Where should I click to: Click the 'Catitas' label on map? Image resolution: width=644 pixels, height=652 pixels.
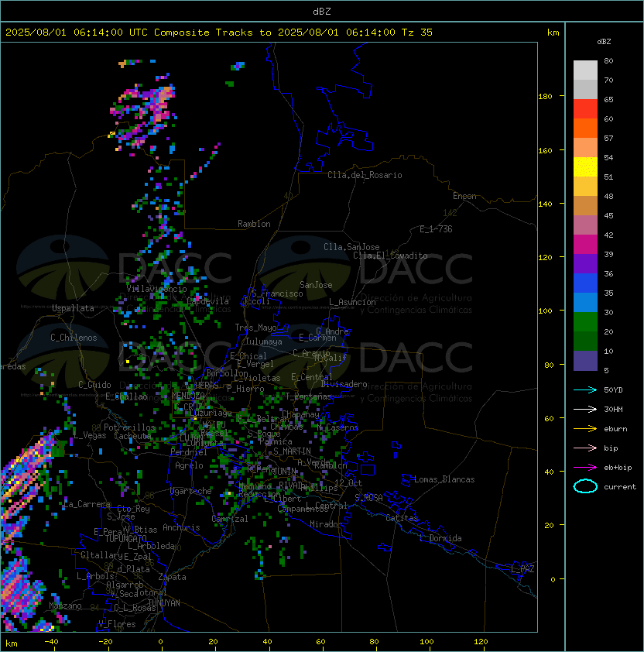point(402,518)
